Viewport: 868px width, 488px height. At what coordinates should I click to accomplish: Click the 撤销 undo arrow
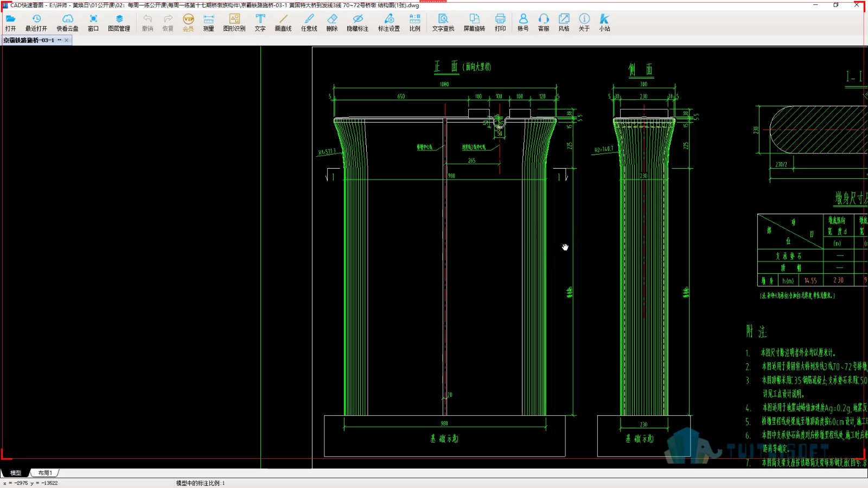[148, 22]
